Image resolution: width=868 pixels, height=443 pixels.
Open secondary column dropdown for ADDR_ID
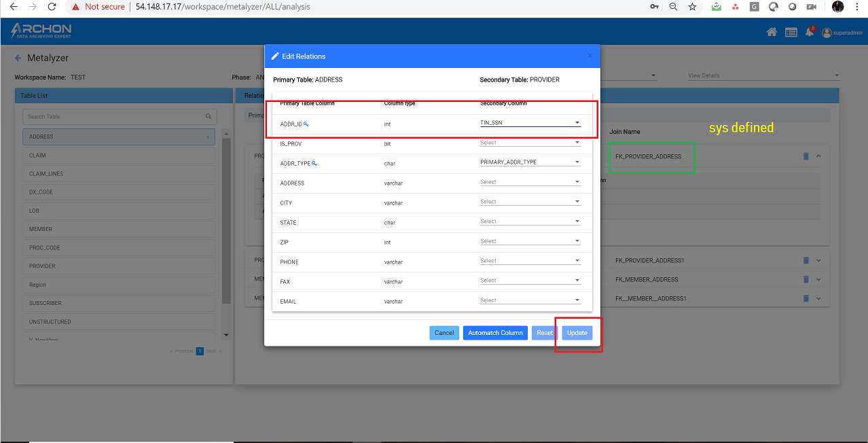point(530,123)
